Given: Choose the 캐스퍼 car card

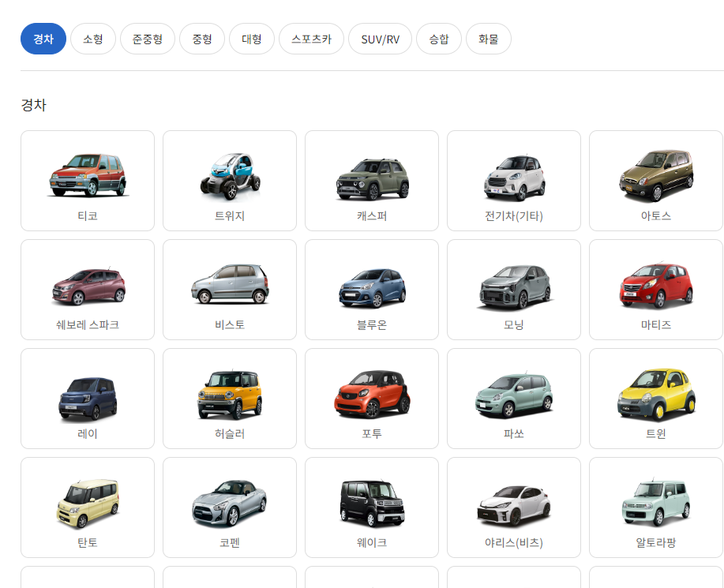Looking at the screenshot, I should tap(372, 181).
